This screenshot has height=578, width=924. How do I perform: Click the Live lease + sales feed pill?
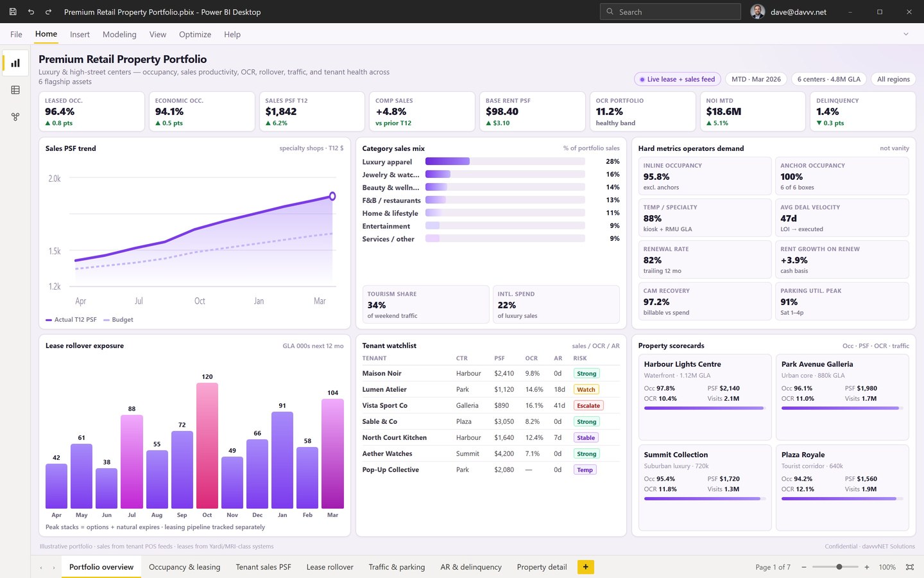678,79
